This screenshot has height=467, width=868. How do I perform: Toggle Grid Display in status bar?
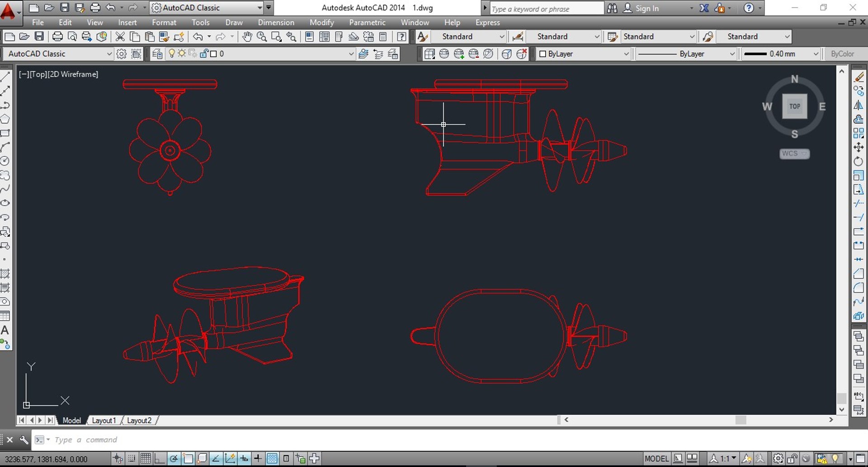coord(146,459)
